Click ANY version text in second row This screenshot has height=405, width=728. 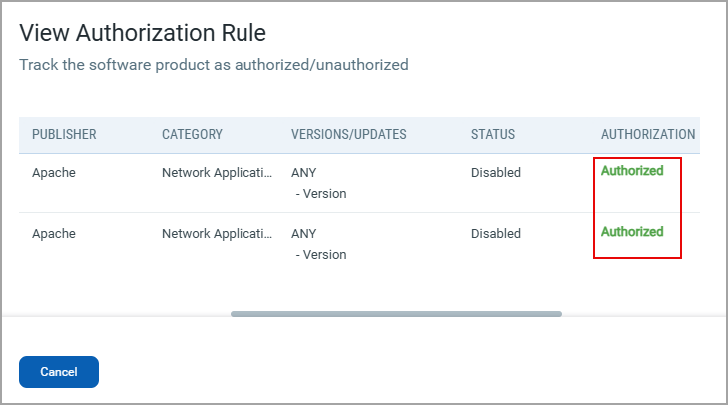pos(304,234)
